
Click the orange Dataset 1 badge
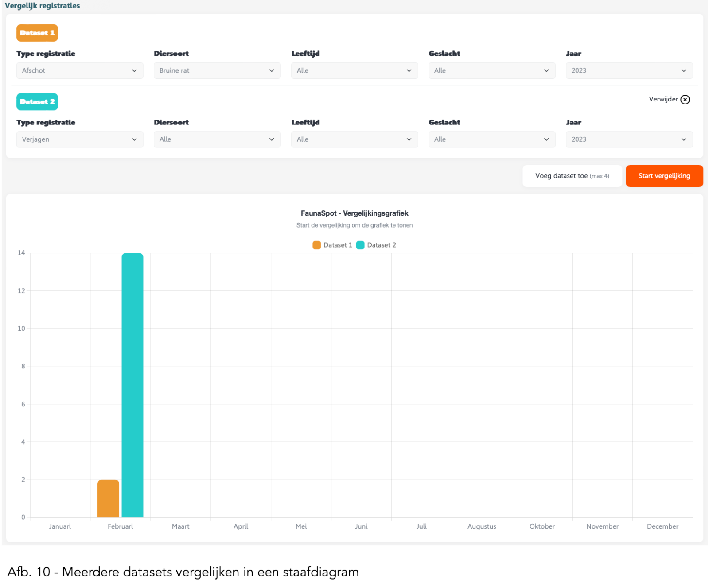tap(37, 33)
